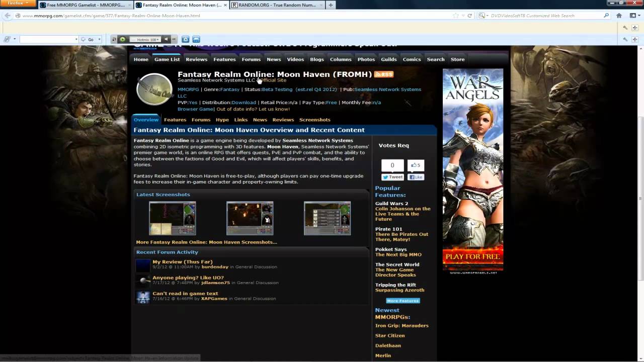Open the toolbar search field dropdown arrow
The height and width of the screenshot is (362, 644).
[76, 39]
